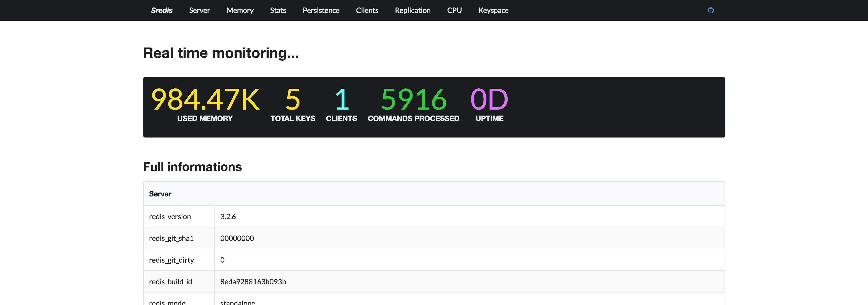
Task: Click the Server table header
Action: tap(160, 194)
